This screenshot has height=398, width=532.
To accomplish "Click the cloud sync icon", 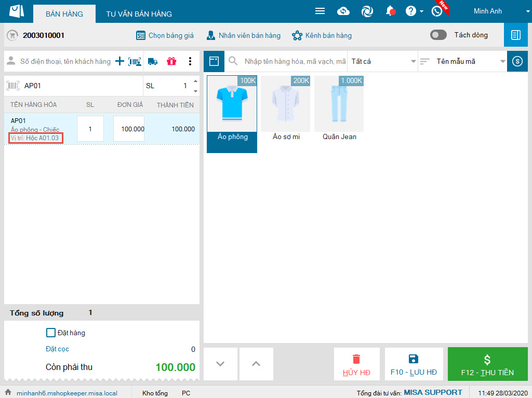I will click(x=343, y=11).
